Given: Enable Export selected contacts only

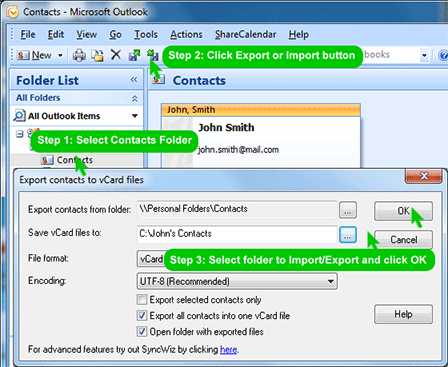Looking at the screenshot, I should 142,299.
